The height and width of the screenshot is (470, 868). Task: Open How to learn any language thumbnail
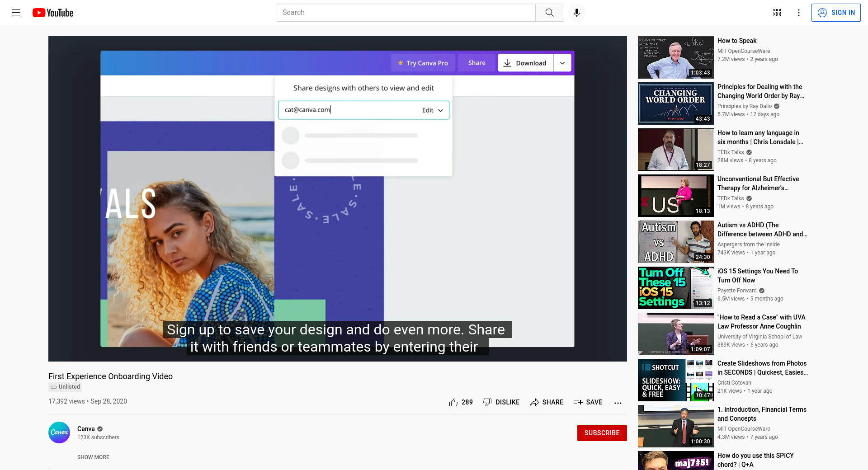coord(676,150)
